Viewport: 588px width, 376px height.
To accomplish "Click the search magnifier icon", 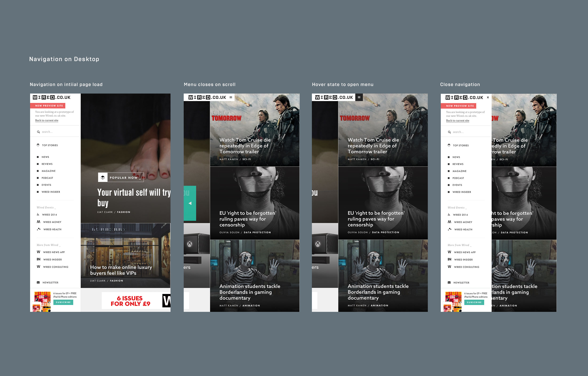I will 38,132.
